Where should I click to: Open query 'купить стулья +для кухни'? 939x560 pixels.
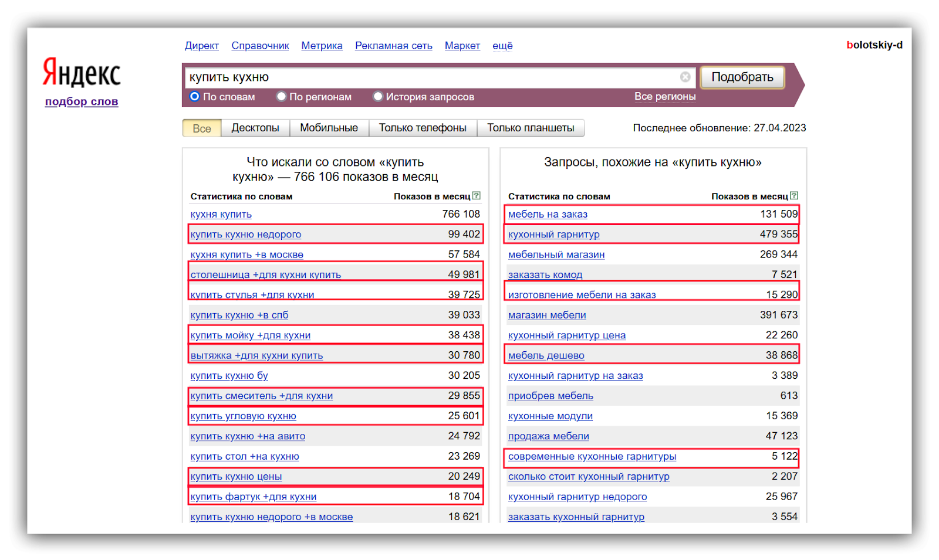(x=252, y=295)
